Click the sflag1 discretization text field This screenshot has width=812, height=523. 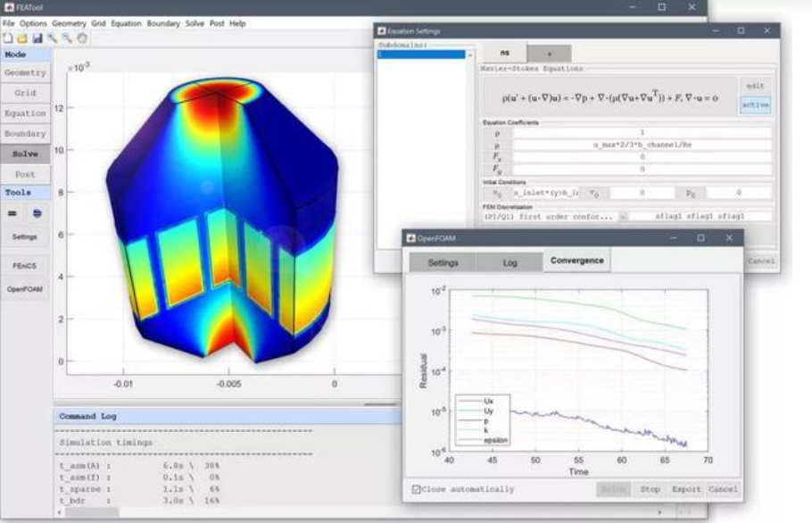coord(700,217)
